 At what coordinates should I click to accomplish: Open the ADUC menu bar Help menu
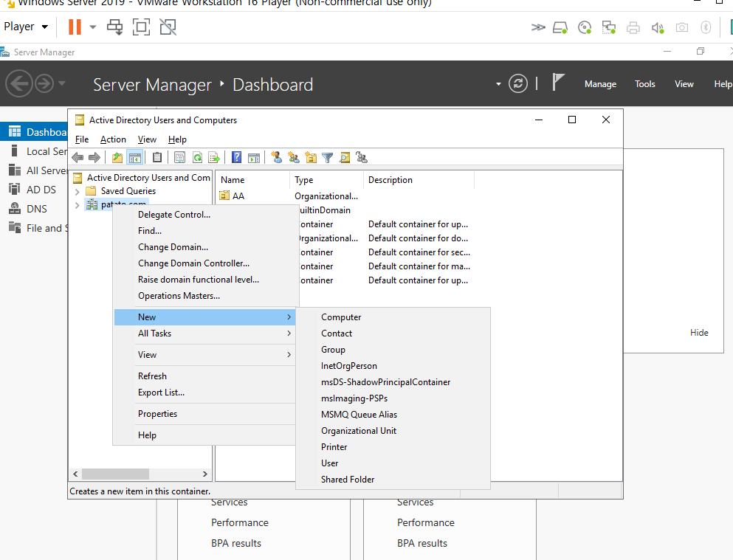coord(177,139)
